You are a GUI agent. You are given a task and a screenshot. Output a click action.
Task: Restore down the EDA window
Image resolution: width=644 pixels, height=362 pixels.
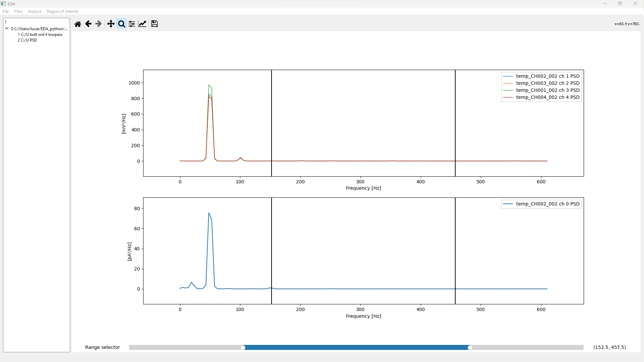click(x=620, y=4)
